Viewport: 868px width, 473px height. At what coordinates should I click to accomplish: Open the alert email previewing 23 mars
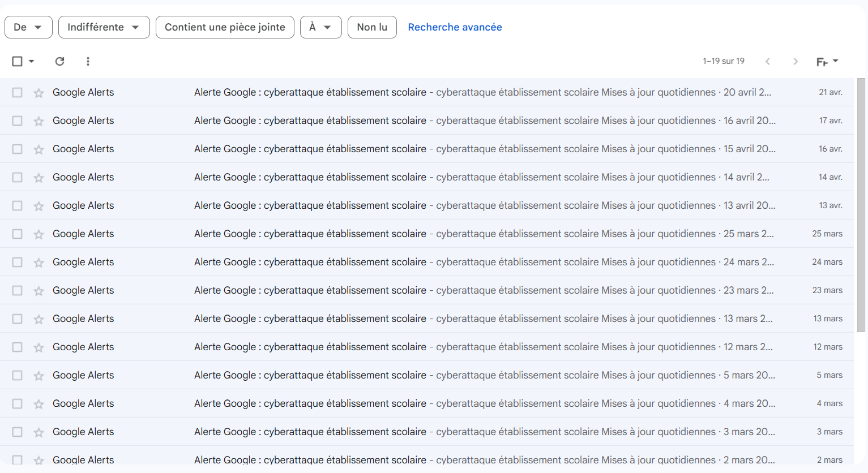[x=427, y=290]
